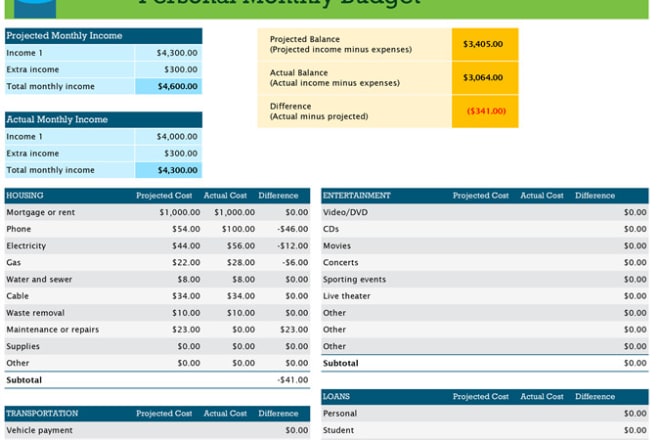
Task: Select the TRANSPORTATION section header
Action: tap(42, 413)
